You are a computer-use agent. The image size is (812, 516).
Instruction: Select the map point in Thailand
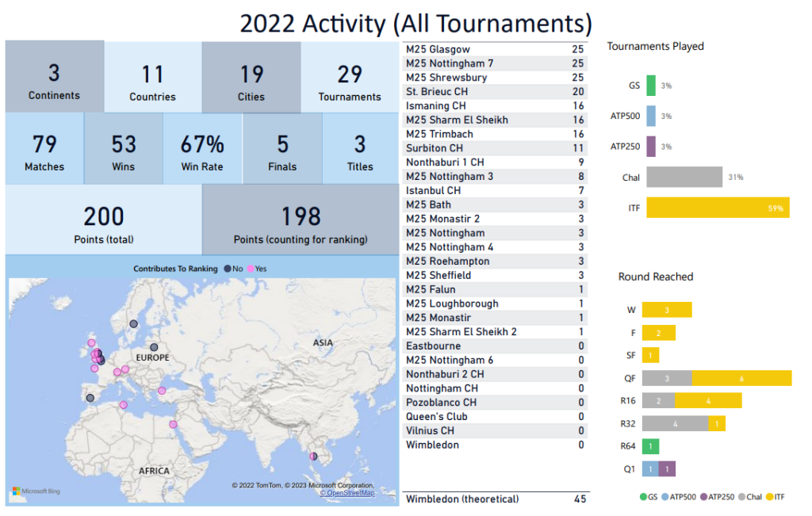[x=313, y=457]
